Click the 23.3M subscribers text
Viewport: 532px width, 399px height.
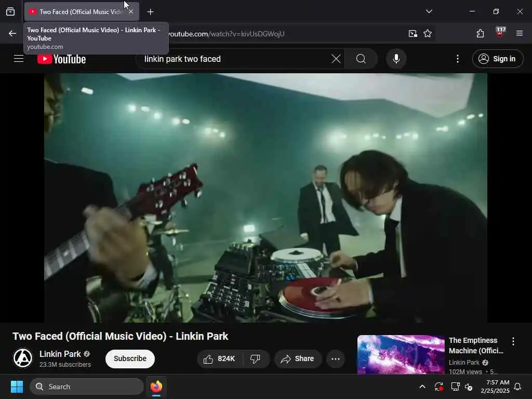[65, 364]
